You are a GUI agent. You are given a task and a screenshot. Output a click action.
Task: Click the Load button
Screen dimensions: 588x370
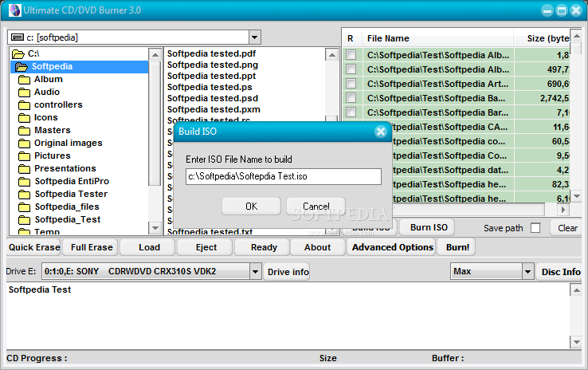pos(149,247)
